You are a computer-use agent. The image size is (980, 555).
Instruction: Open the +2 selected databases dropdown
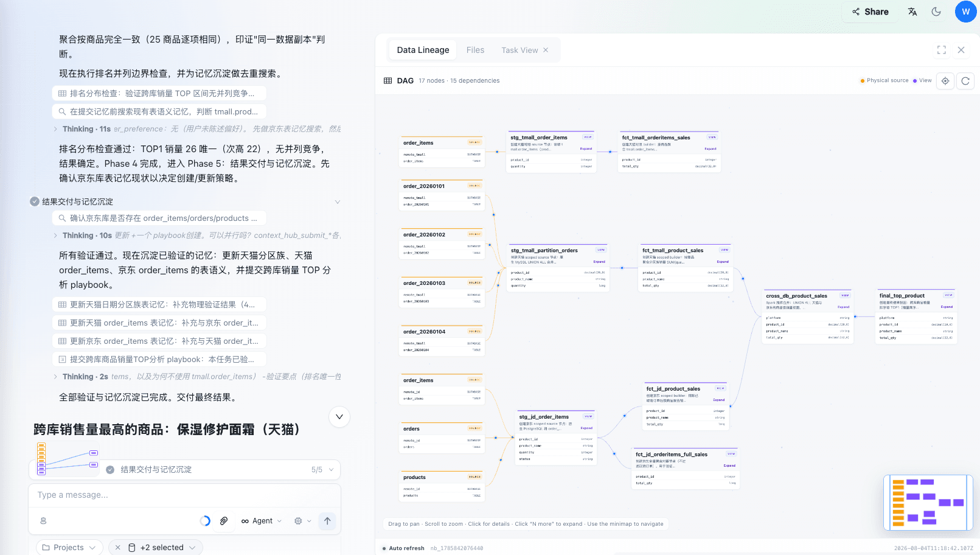click(x=162, y=548)
